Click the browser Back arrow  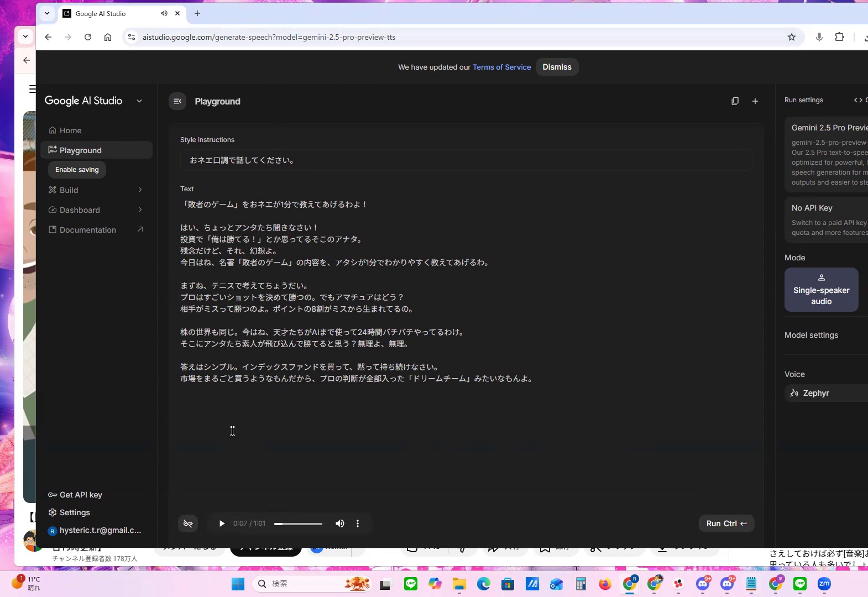tap(48, 37)
